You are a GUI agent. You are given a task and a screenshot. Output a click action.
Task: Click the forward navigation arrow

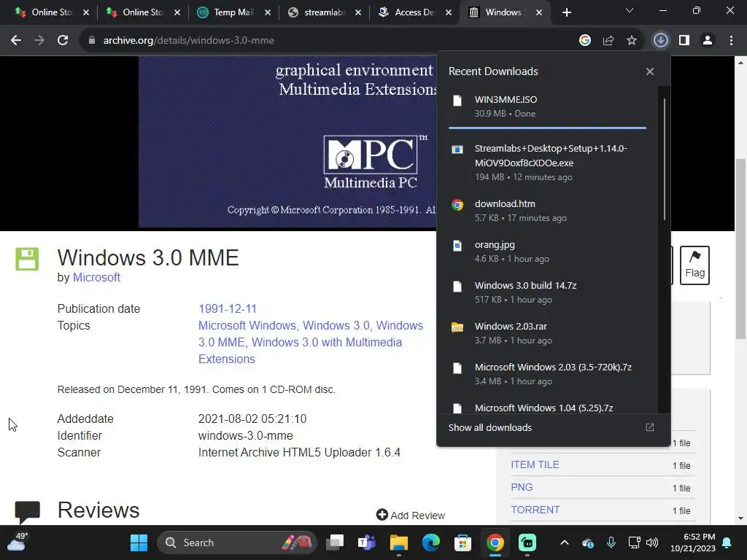pyautogui.click(x=39, y=41)
